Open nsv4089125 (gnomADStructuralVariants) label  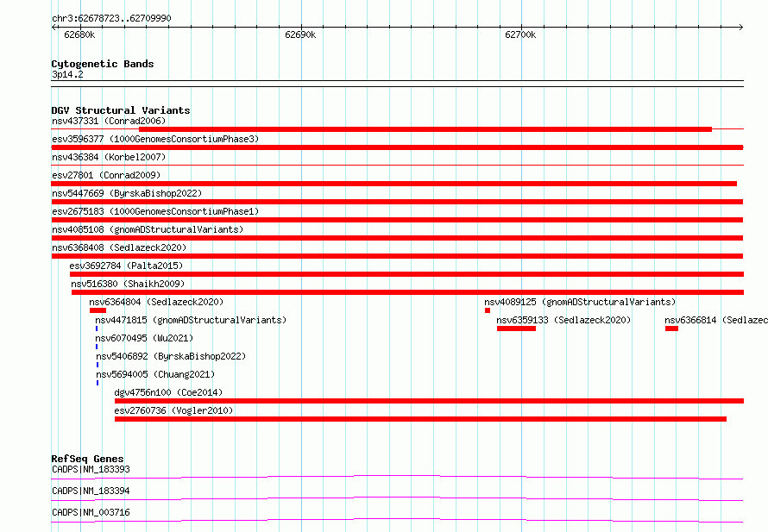click(x=580, y=302)
